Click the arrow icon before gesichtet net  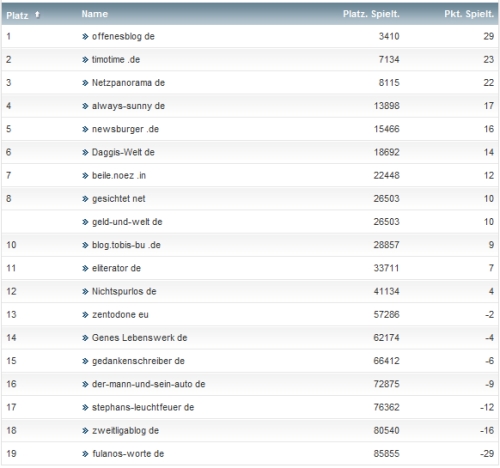tap(85, 199)
